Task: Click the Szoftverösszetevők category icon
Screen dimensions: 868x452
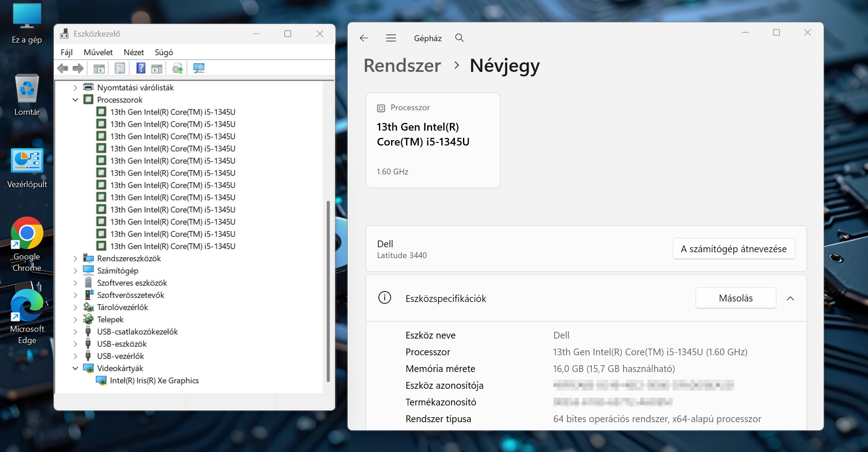Action: pyautogui.click(x=89, y=295)
